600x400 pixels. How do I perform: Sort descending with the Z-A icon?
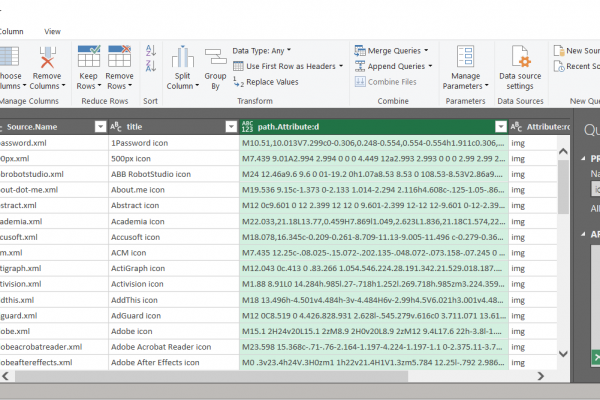point(151,66)
